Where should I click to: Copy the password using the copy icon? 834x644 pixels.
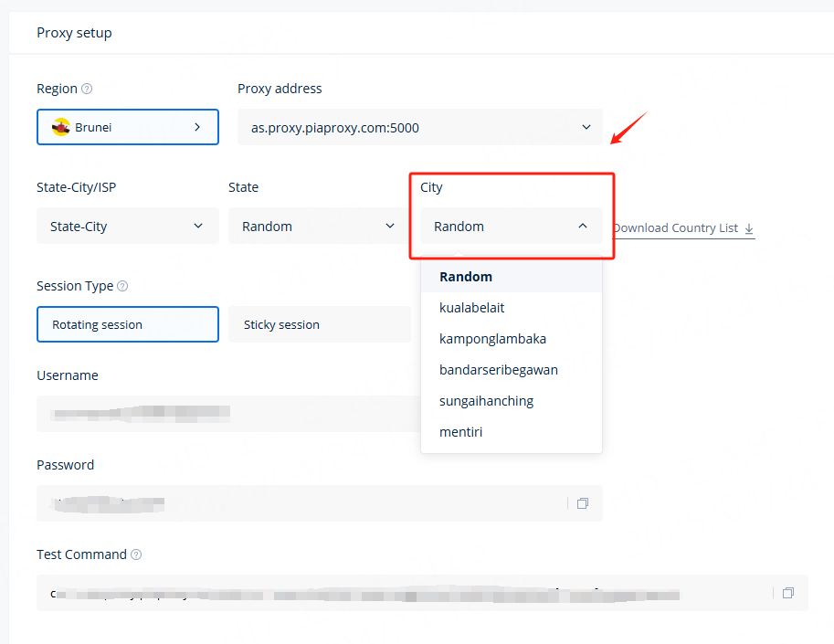(x=582, y=503)
